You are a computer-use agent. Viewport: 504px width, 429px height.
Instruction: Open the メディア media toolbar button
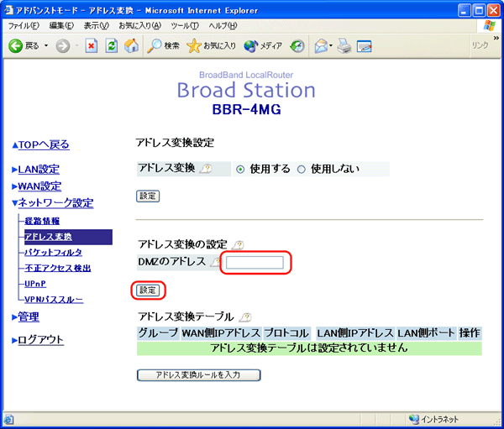[263, 46]
